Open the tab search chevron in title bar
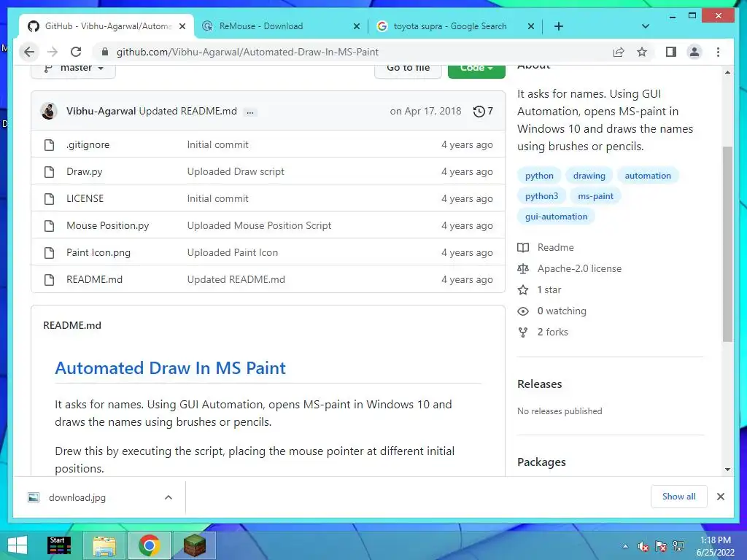The width and height of the screenshot is (747, 560). coord(646,26)
